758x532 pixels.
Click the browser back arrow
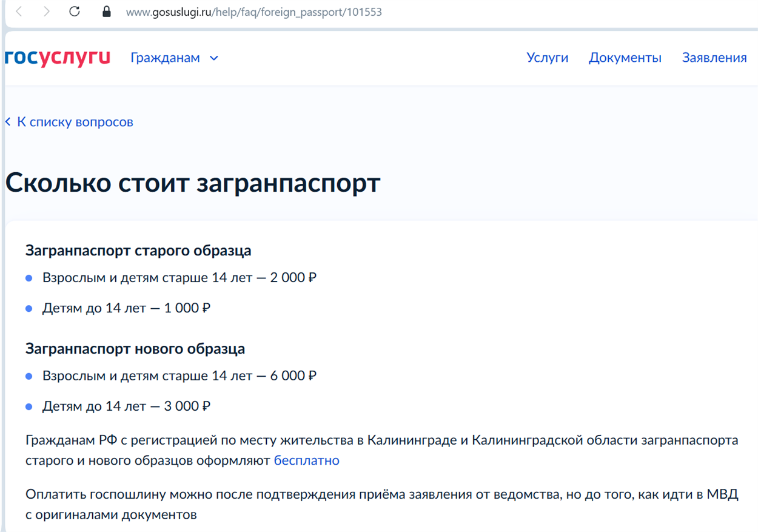18,11
